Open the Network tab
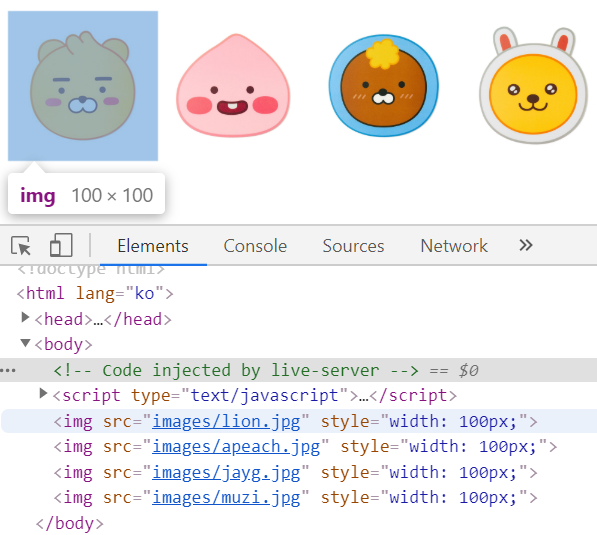Viewport: 597px width, 535px height. click(x=454, y=246)
